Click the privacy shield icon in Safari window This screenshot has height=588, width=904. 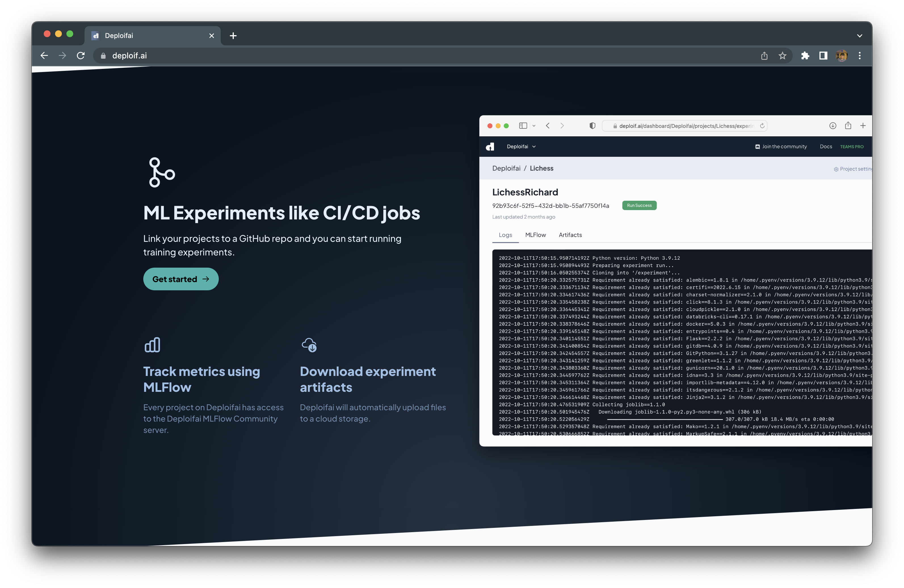pyautogui.click(x=592, y=126)
